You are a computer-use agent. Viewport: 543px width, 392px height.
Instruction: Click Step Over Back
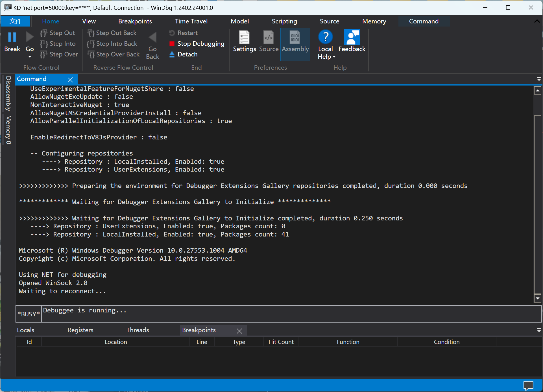point(114,54)
